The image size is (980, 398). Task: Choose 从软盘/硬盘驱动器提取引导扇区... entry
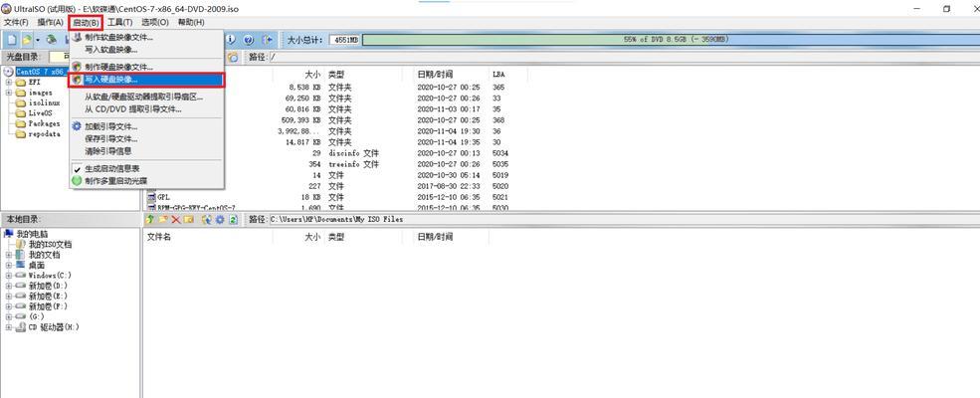click(147, 98)
